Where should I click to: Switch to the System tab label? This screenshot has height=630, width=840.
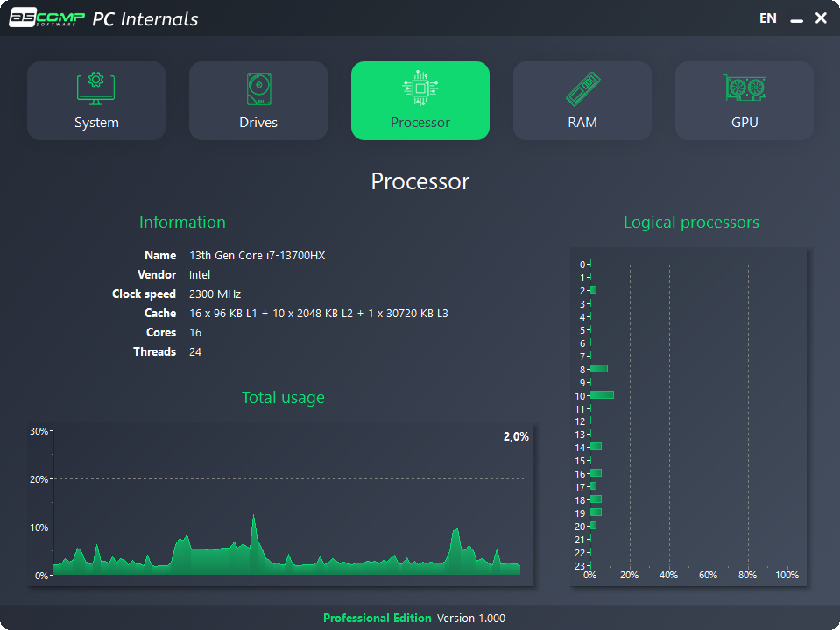(x=96, y=123)
